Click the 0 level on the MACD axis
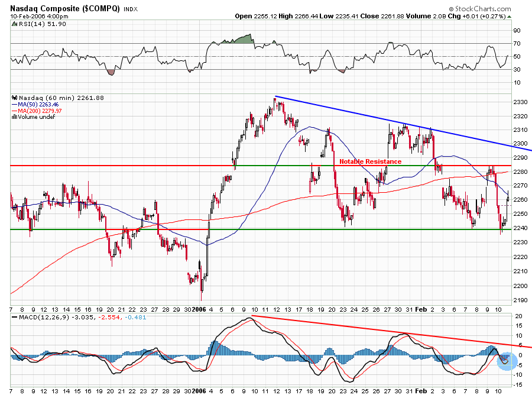The width and height of the screenshot is (532, 398). (521, 355)
